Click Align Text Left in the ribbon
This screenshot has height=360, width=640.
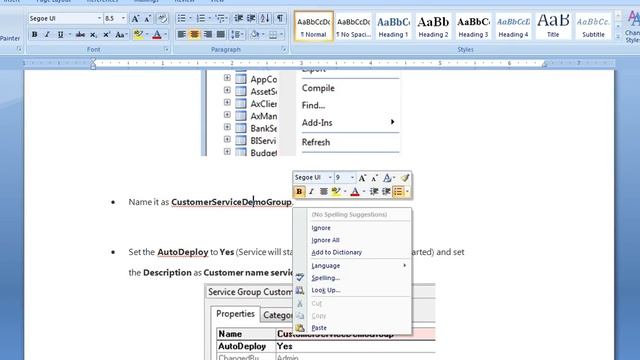pos(182,35)
